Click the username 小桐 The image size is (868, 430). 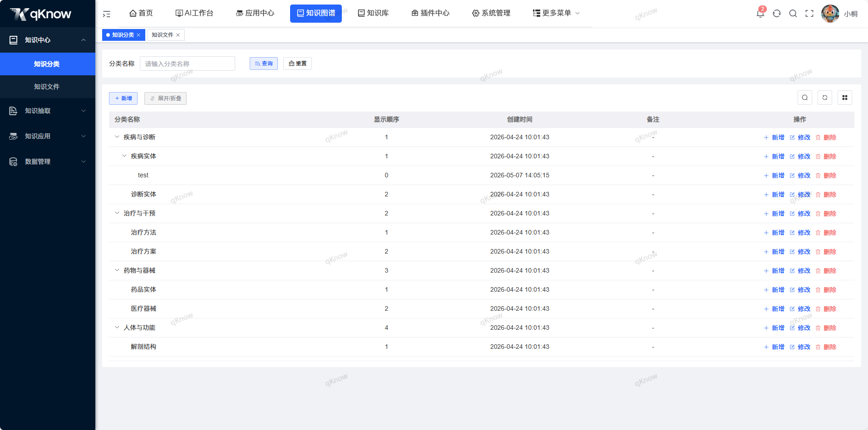pyautogui.click(x=851, y=14)
